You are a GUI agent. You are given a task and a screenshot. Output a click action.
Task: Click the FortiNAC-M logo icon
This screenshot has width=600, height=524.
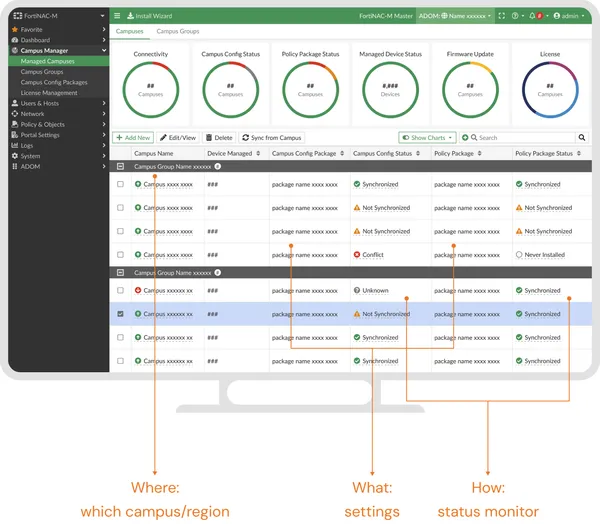click(18, 16)
